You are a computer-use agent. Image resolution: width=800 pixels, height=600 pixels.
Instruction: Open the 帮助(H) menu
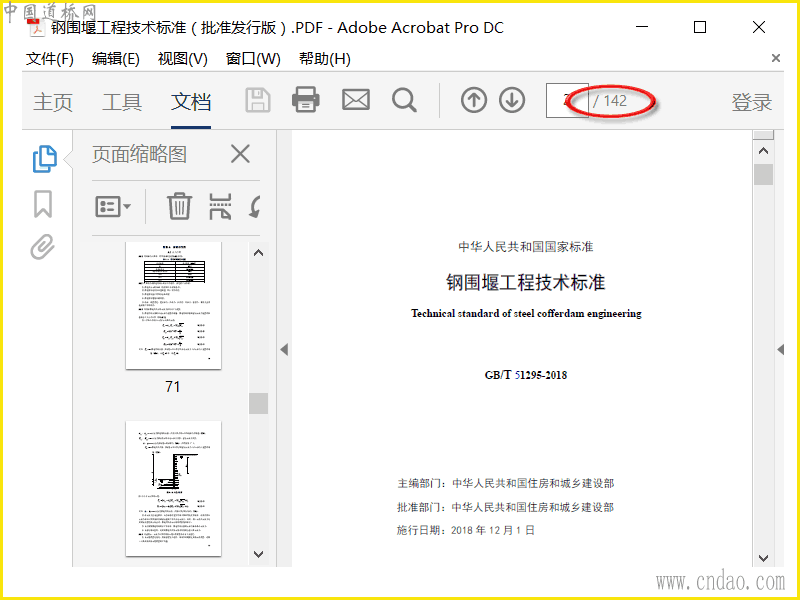click(324, 59)
